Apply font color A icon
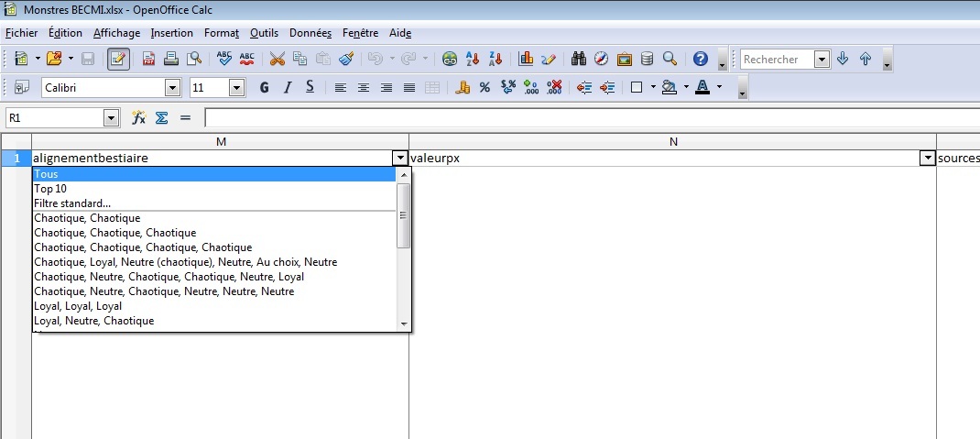The height and width of the screenshot is (439, 980). click(x=702, y=88)
